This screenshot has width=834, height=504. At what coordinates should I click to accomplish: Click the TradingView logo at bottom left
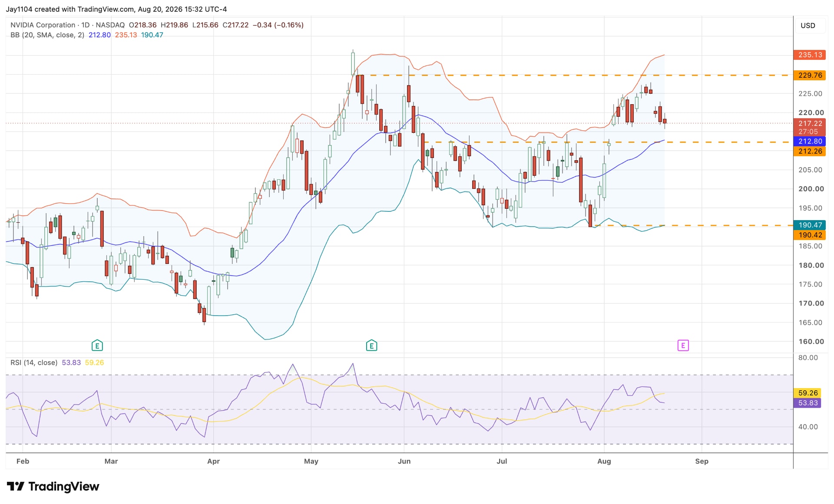coord(53,486)
